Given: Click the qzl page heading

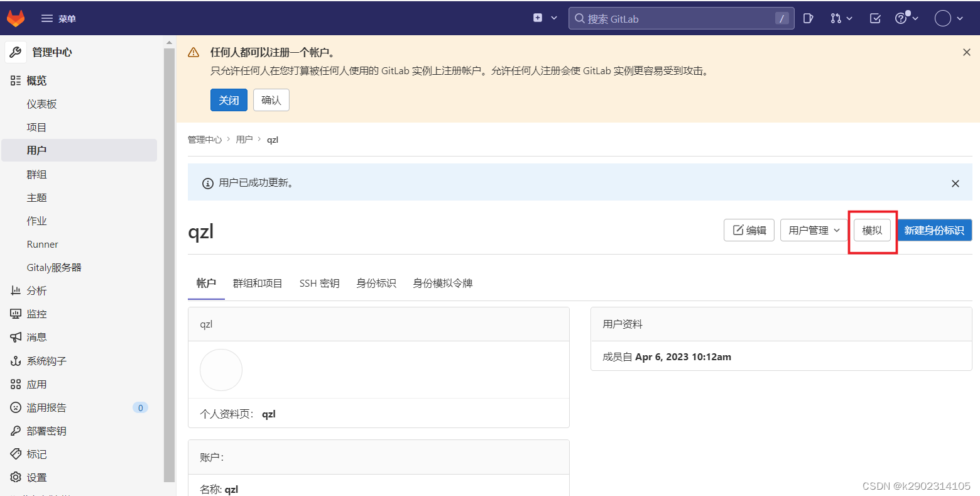Looking at the screenshot, I should [x=201, y=231].
